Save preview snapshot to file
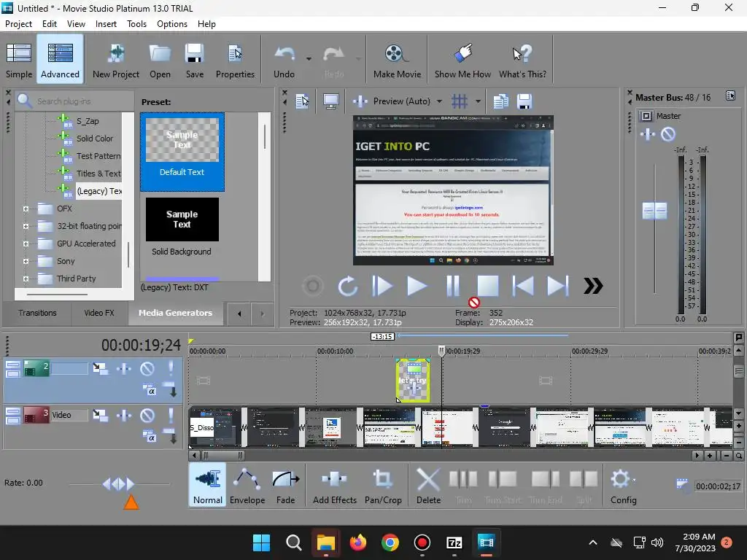 tap(524, 101)
